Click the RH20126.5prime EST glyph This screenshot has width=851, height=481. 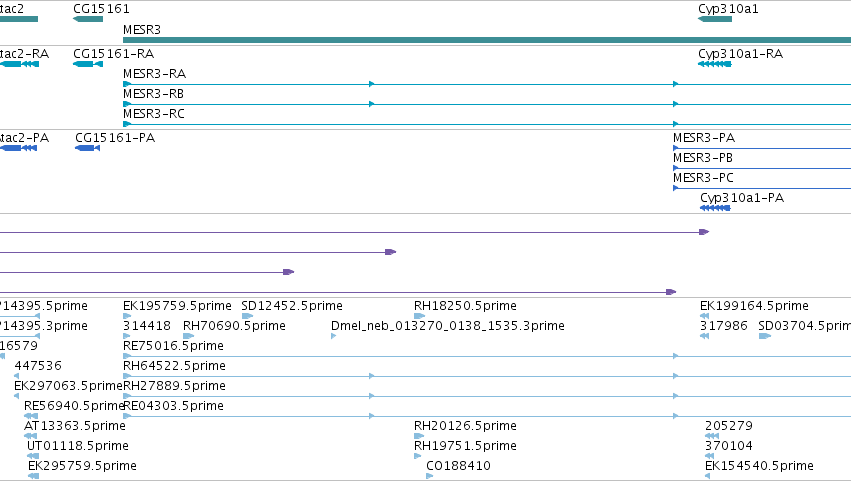click(419, 436)
